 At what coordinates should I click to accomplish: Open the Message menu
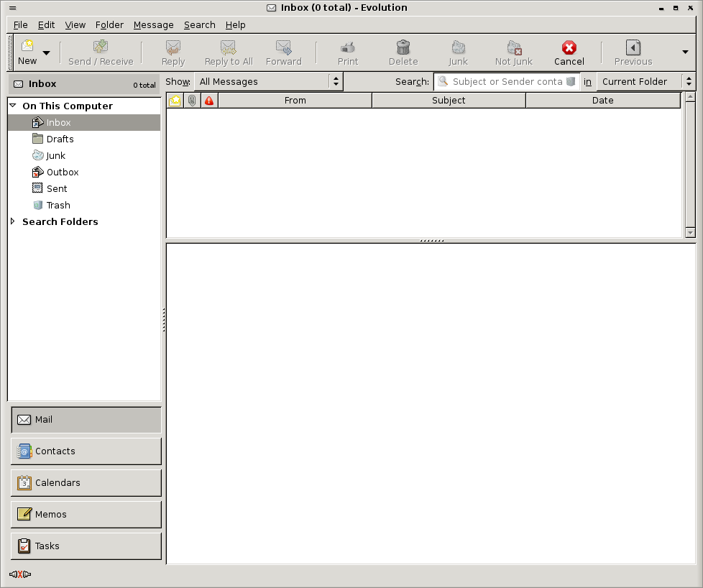tap(153, 24)
